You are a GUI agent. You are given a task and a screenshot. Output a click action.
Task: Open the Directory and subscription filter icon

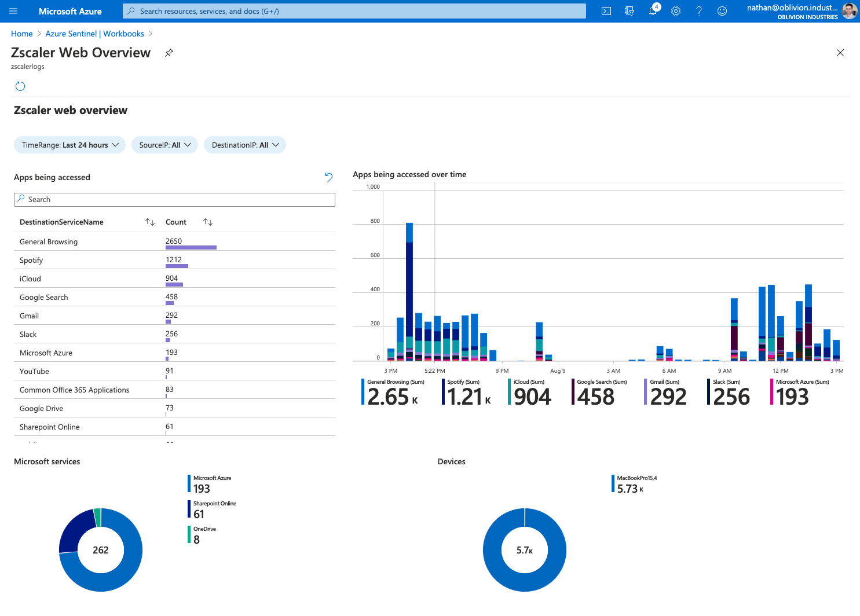[630, 11]
